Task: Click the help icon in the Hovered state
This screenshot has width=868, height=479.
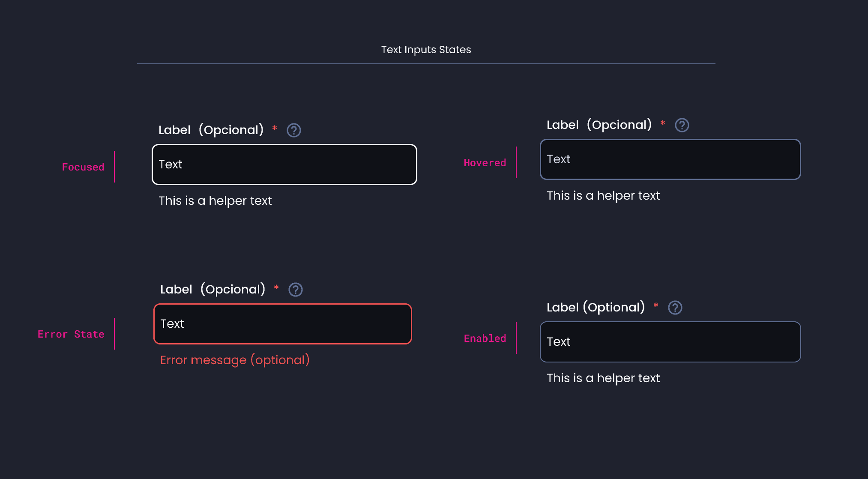Action: 681,125
